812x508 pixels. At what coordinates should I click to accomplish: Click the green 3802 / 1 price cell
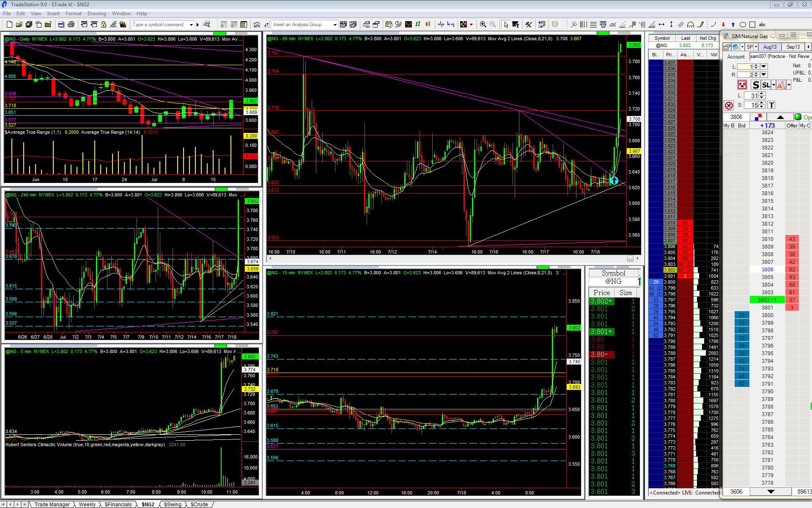[767, 300]
